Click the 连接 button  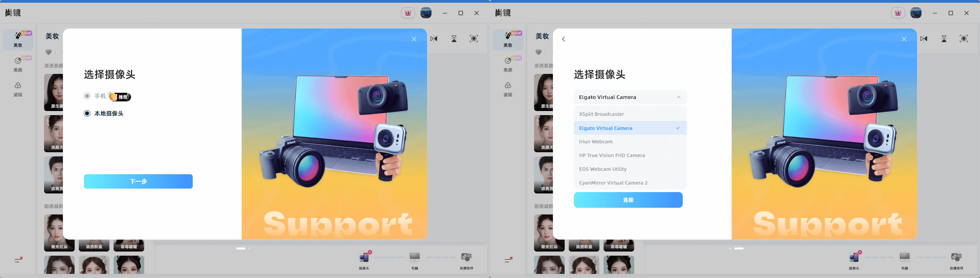point(628,200)
